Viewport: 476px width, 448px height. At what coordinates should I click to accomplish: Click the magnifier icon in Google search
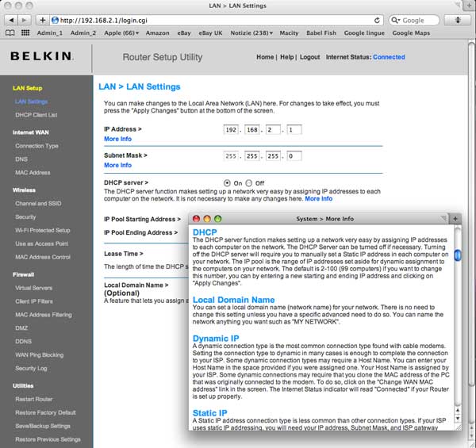tap(394, 21)
